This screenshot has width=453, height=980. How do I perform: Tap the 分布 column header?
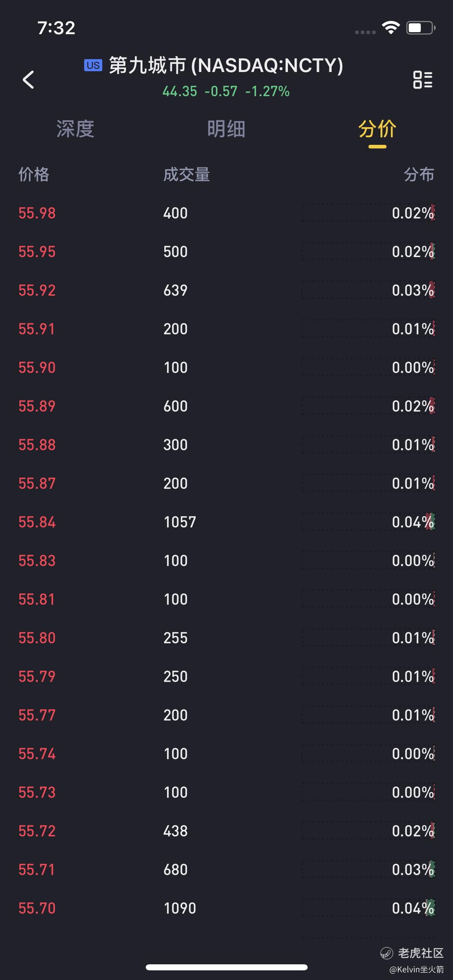419,175
